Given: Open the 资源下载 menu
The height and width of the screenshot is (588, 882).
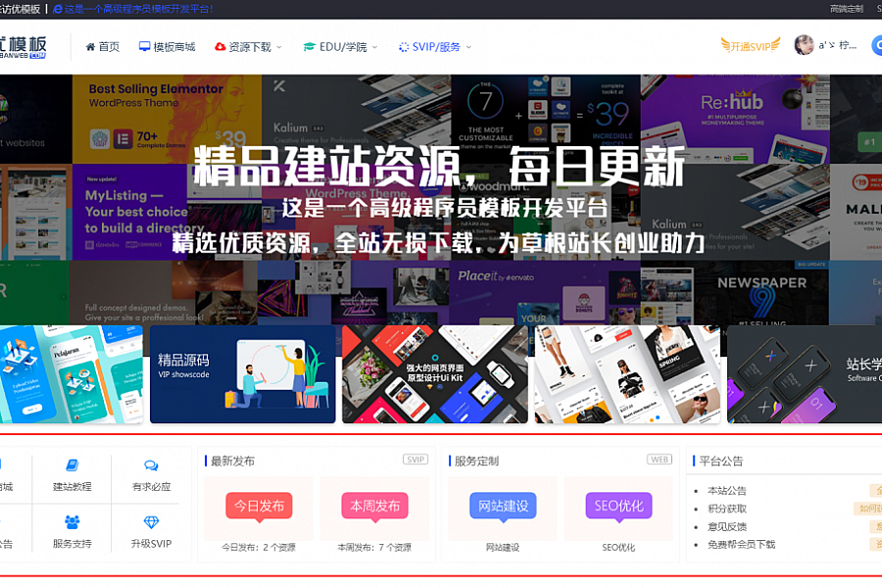Looking at the screenshot, I should (x=248, y=47).
